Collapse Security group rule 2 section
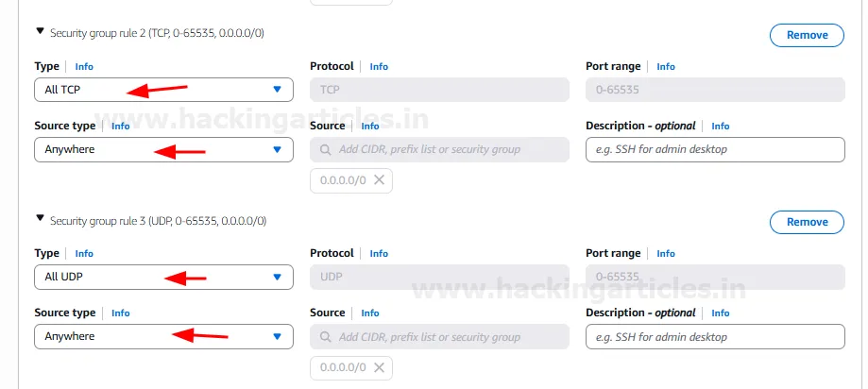This screenshot has height=389, width=868. tap(40, 31)
